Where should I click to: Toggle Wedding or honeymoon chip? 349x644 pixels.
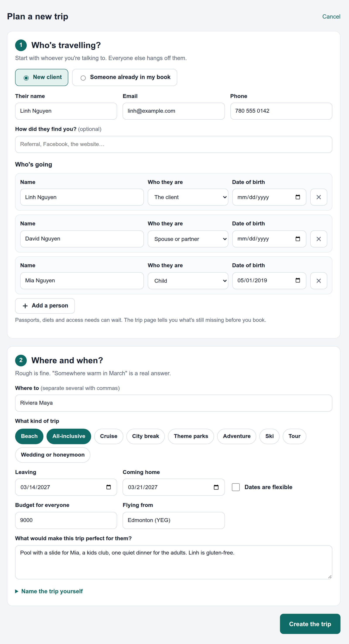tap(53, 455)
